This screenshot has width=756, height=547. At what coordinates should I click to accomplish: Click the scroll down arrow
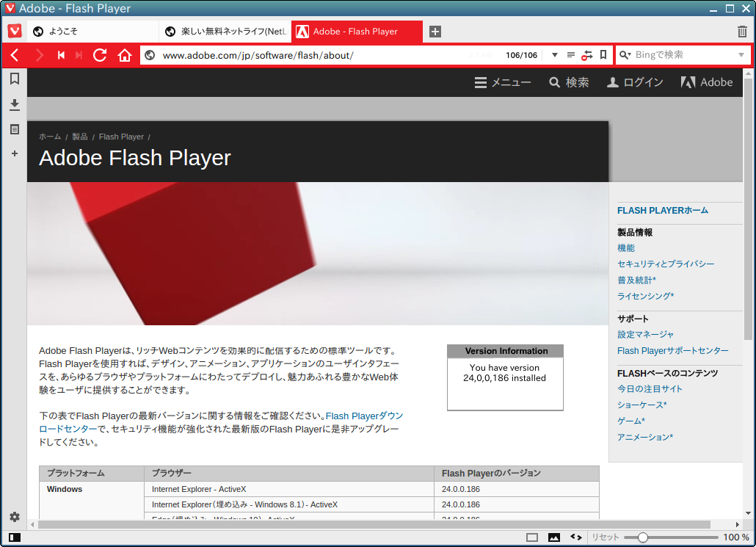tap(748, 513)
